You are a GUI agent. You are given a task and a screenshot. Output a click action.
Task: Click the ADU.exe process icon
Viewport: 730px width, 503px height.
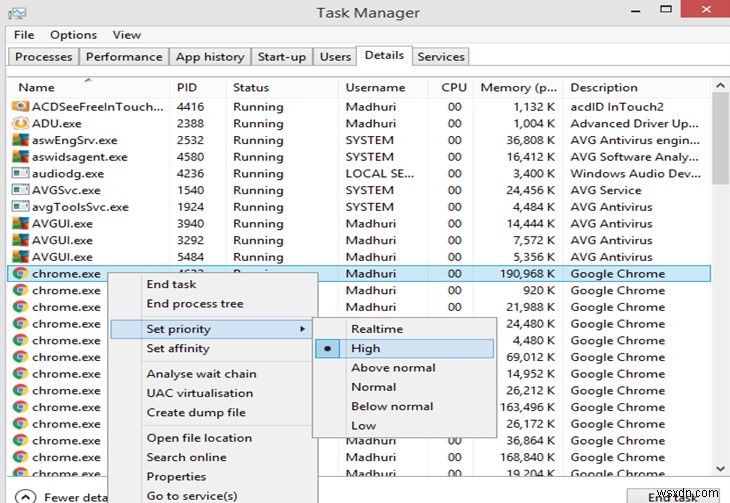20,124
